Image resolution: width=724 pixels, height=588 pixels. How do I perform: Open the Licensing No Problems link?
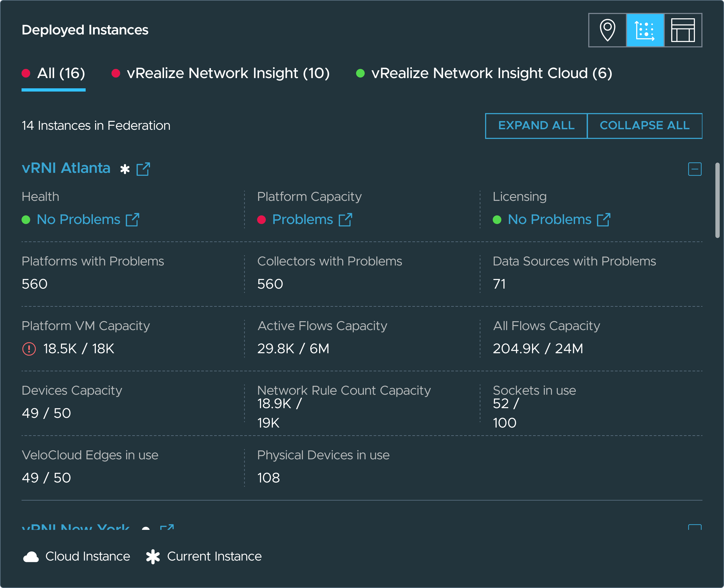tap(549, 219)
